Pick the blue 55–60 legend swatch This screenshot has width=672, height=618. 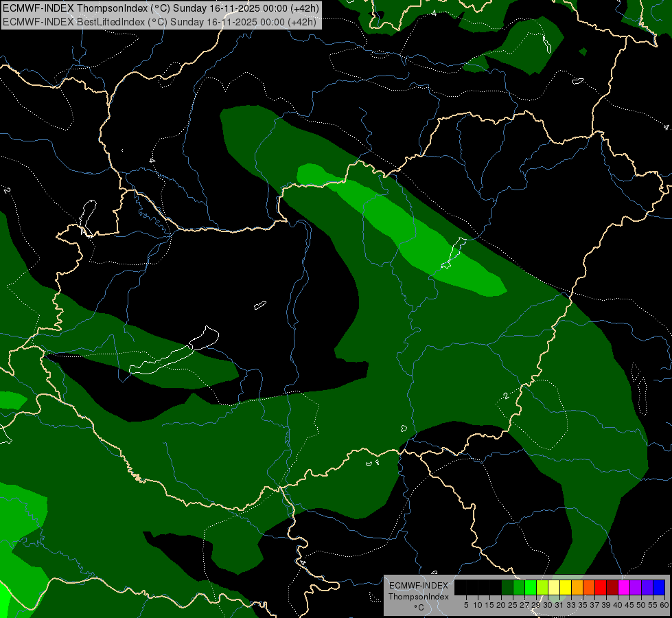tap(659, 587)
